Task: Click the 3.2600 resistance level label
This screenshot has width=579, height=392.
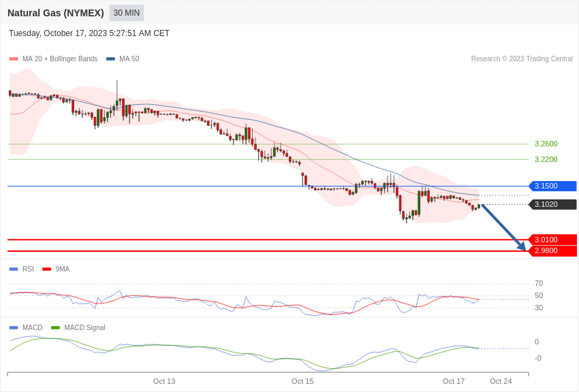Action: coord(546,144)
